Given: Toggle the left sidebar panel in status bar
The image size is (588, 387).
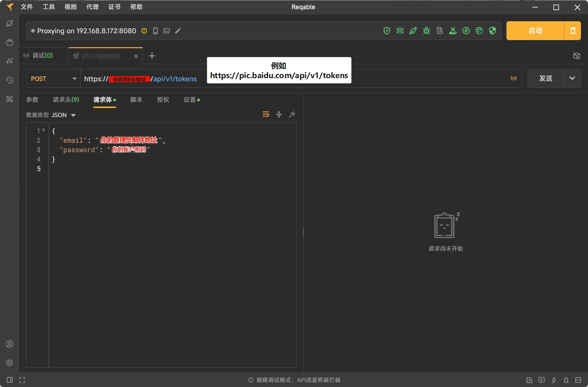Looking at the screenshot, I should pyautogui.click(x=10, y=380).
